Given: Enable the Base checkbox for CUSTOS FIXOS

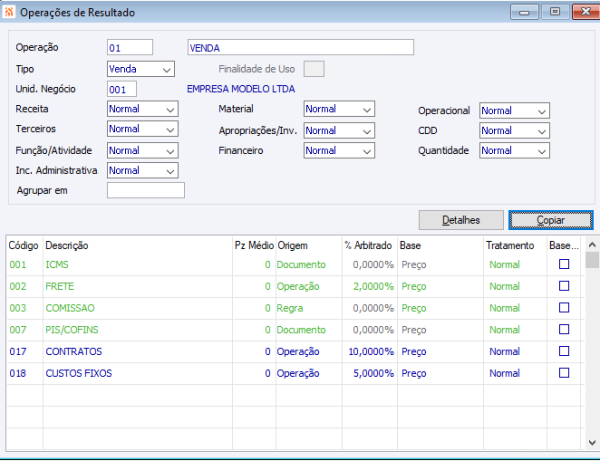Looking at the screenshot, I should [563, 373].
